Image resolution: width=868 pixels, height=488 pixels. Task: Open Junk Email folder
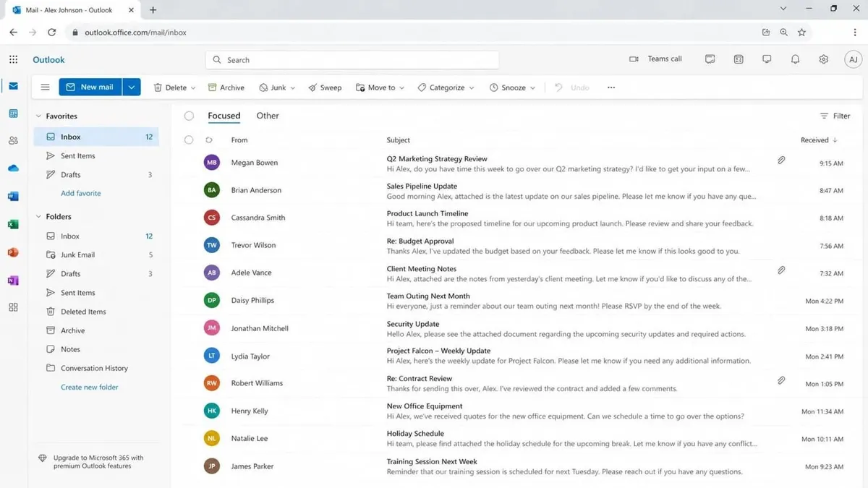tap(96, 255)
